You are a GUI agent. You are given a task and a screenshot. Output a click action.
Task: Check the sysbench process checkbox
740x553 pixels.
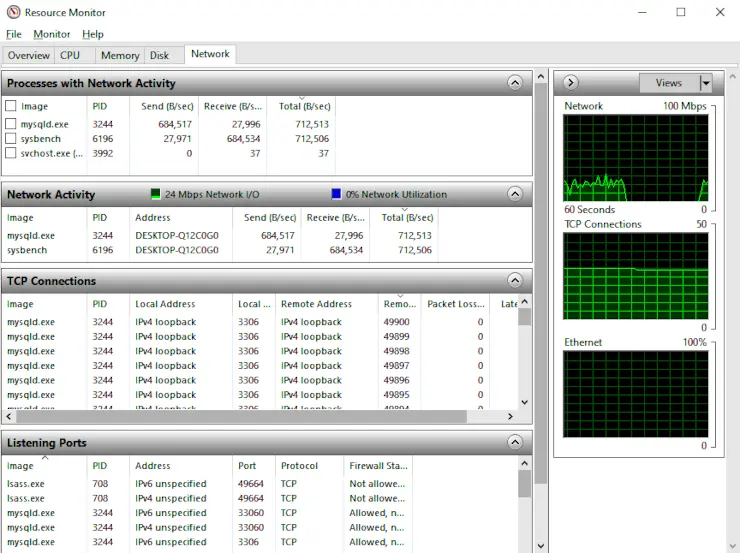tap(11, 139)
